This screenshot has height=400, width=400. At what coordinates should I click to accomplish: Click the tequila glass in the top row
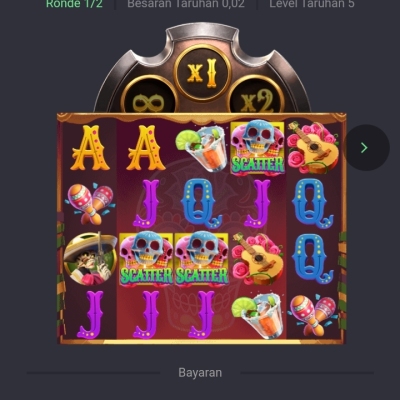202,148
